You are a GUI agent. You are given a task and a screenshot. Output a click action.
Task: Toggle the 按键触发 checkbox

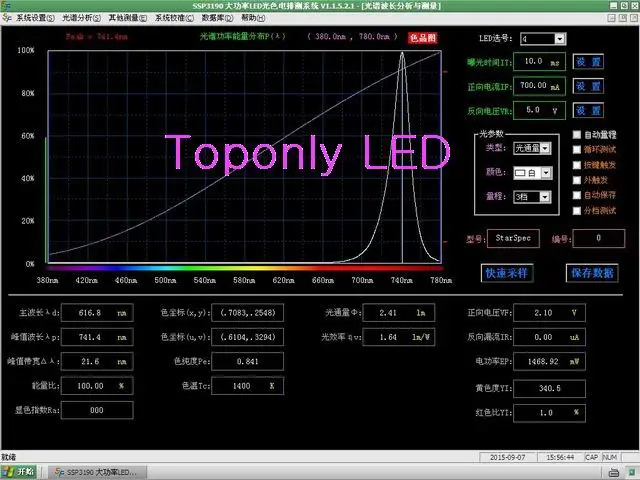point(577,165)
